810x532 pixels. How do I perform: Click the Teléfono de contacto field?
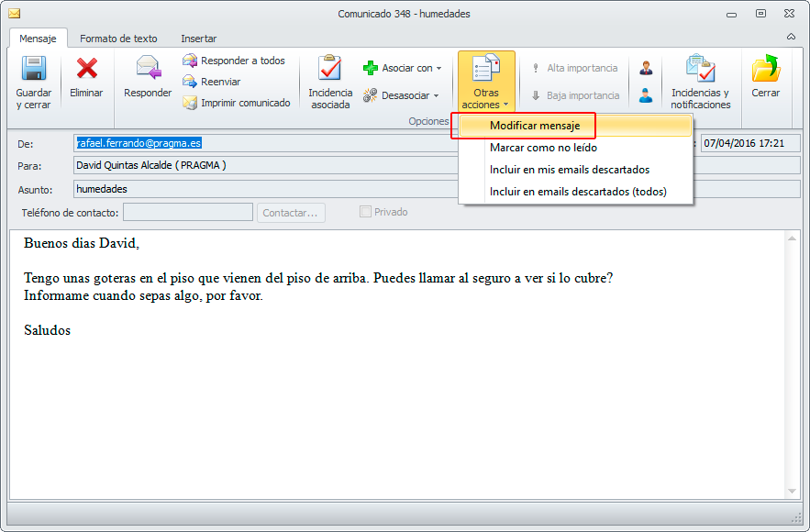(187, 212)
